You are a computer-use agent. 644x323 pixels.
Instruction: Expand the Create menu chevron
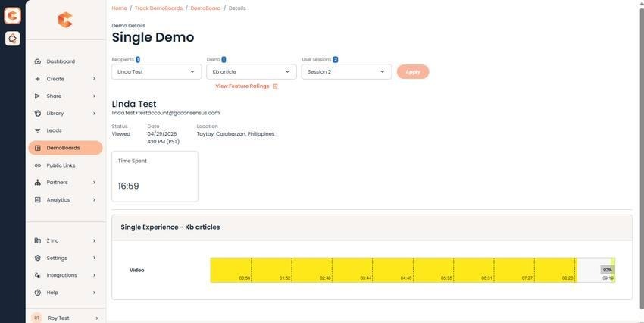coord(94,79)
